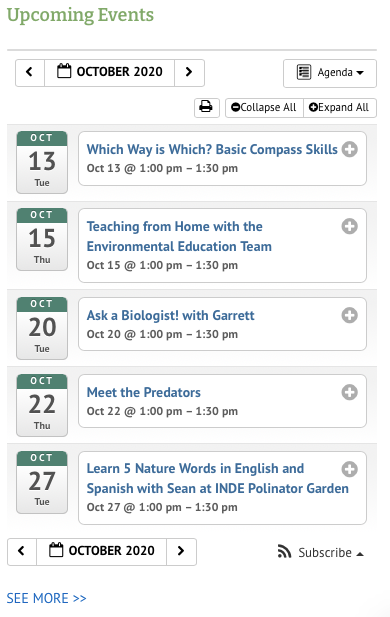The width and height of the screenshot is (390, 617).
Task: Expand the Learn 5 Nature Words event plus icon
Action: click(349, 469)
